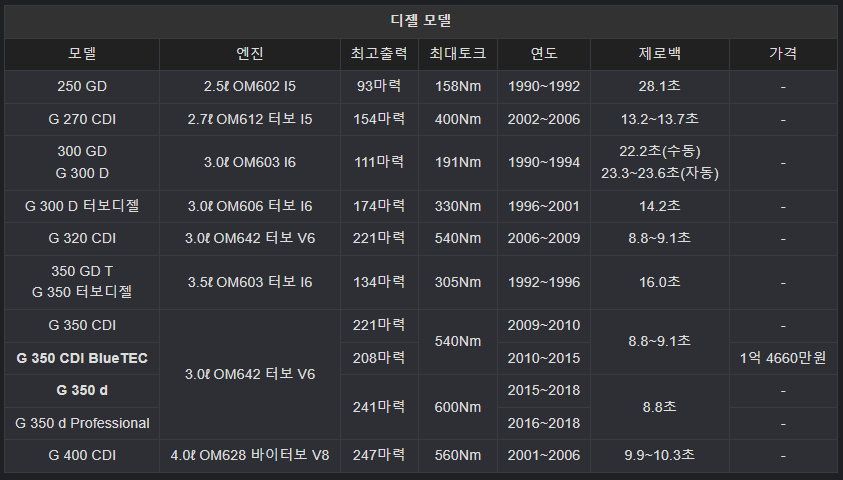Click the '134마력' power cell

click(x=379, y=282)
